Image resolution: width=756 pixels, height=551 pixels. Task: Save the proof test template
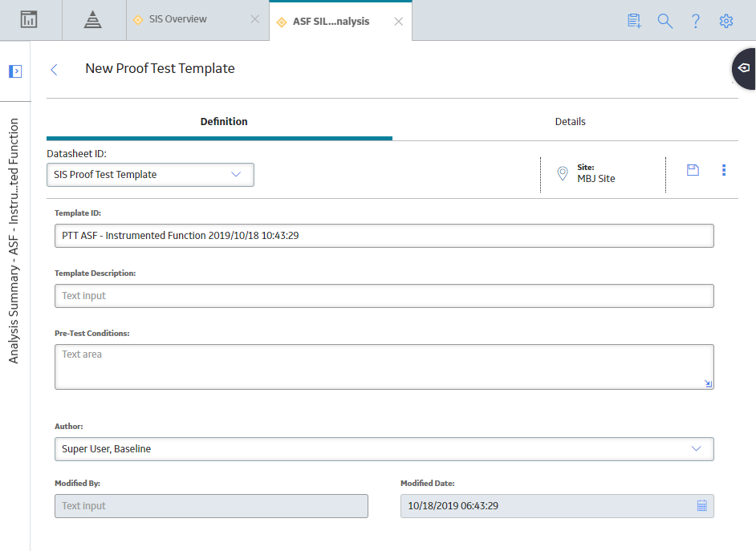(693, 170)
